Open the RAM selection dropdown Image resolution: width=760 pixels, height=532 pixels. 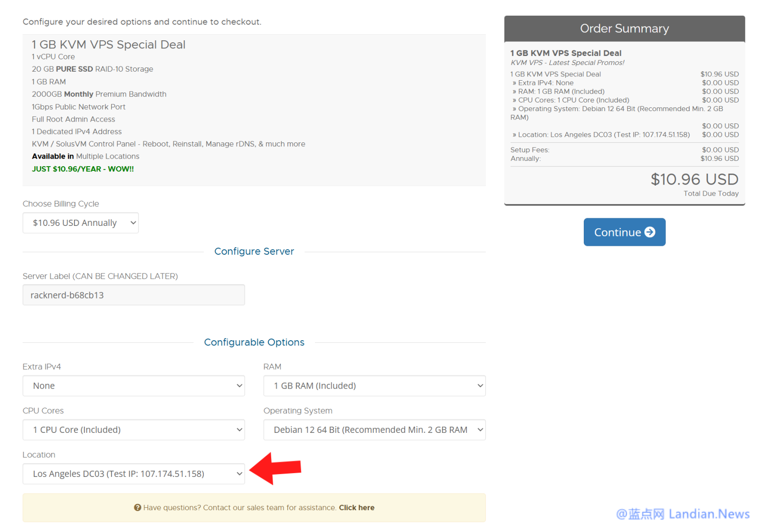[x=374, y=386]
